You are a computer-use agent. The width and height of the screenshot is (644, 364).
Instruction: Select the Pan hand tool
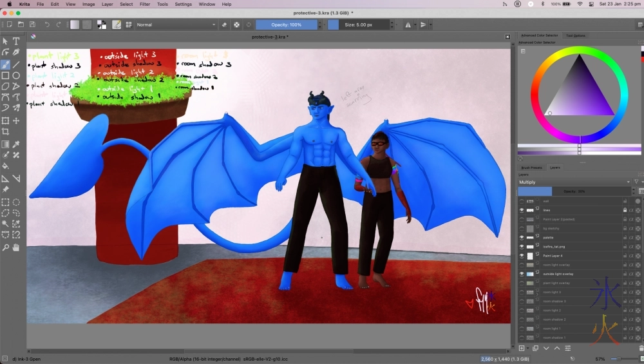coord(16,247)
